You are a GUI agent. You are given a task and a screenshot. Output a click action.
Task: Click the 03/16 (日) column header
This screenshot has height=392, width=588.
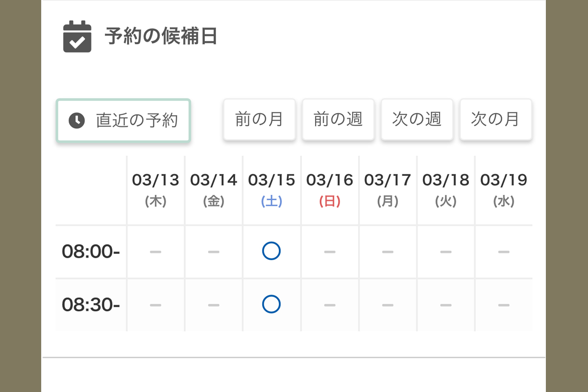pyautogui.click(x=330, y=190)
